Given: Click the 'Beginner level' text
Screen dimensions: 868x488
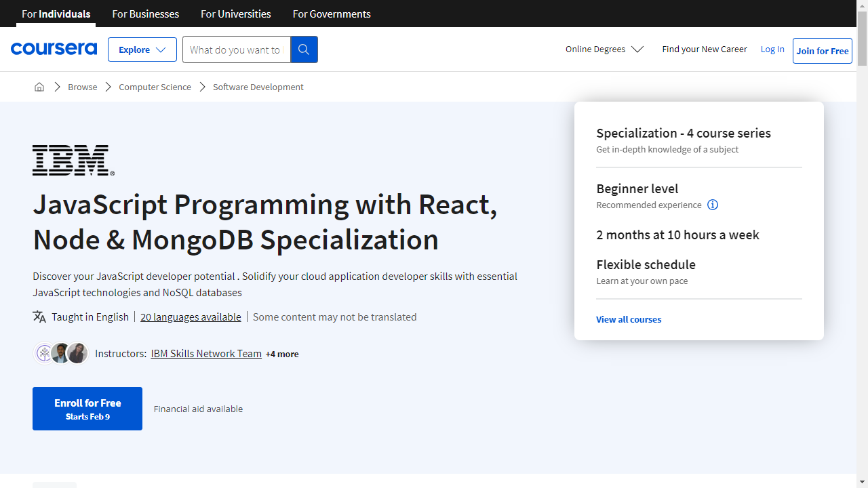Looking at the screenshot, I should click(637, 188).
